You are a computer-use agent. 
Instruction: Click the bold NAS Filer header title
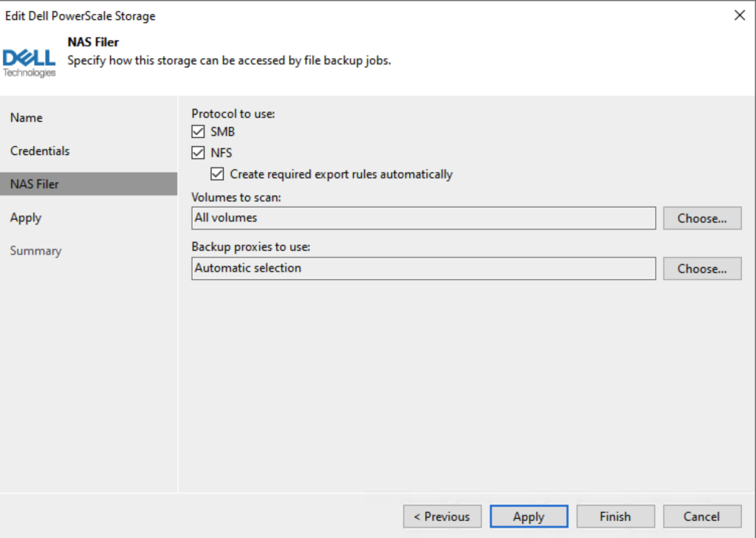tap(93, 43)
